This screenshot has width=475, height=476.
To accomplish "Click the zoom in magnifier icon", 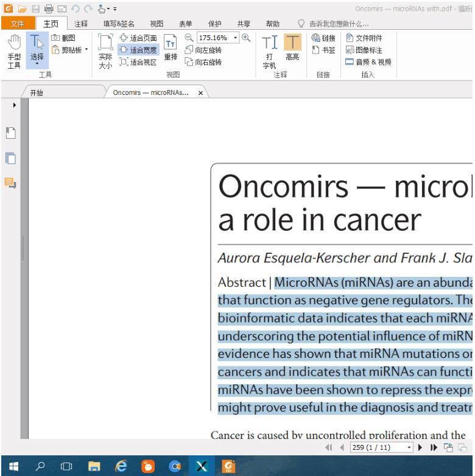I will pyautogui.click(x=247, y=38).
